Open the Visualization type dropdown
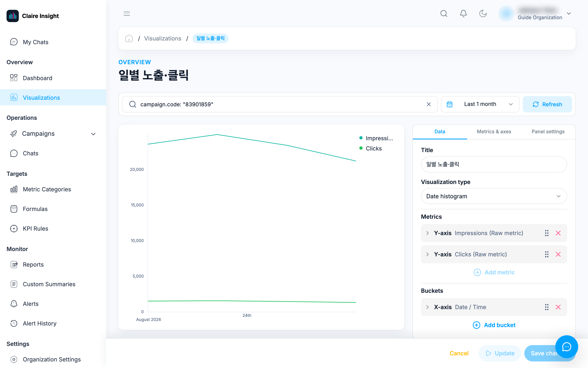The width and height of the screenshot is (588, 368). point(494,196)
